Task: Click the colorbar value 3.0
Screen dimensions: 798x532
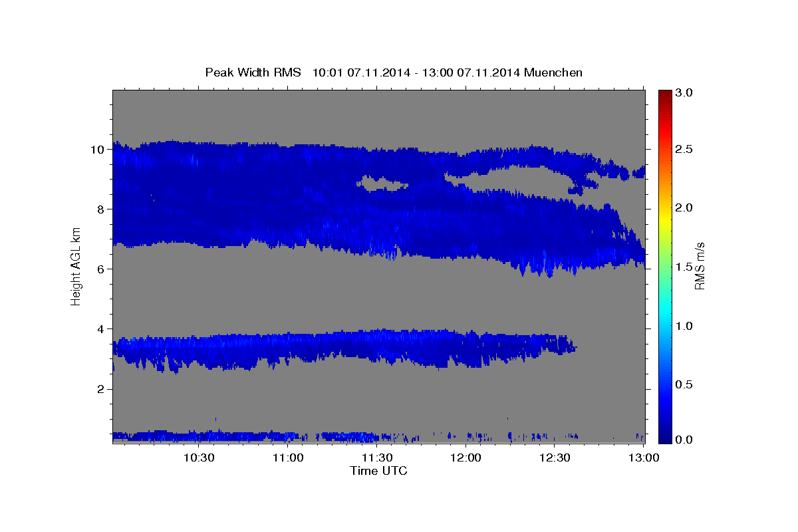Action: coord(685,93)
